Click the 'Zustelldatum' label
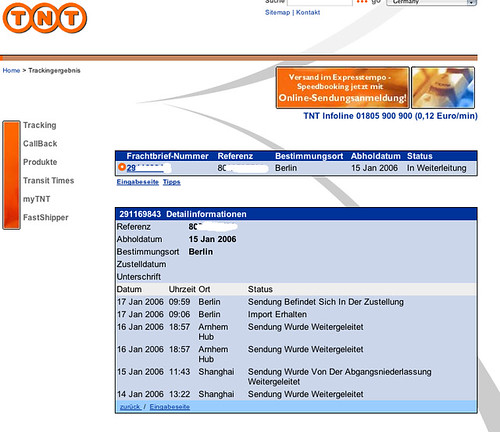Viewport: 500px width, 432px height. tap(141, 264)
